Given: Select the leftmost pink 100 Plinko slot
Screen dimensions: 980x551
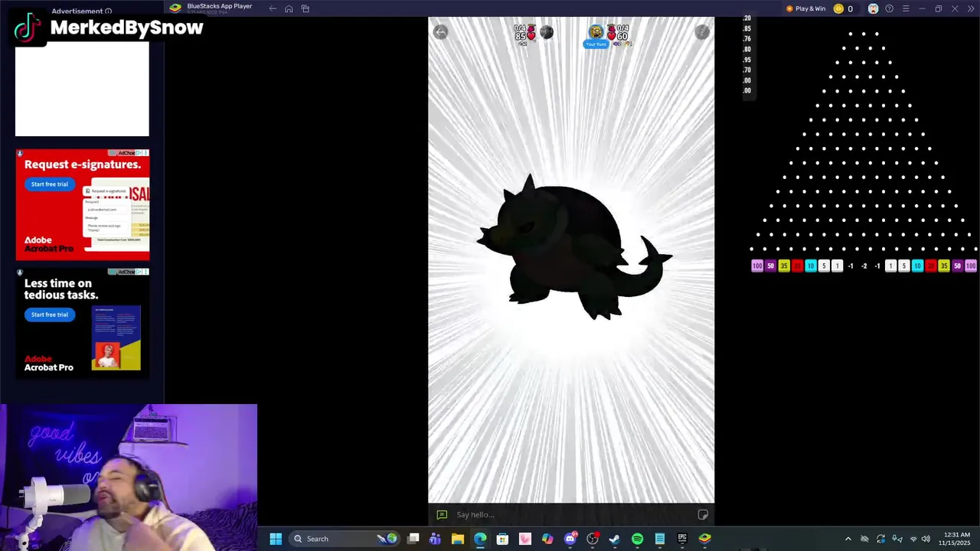Looking at the screenshot, I should (x=757, y=266).
